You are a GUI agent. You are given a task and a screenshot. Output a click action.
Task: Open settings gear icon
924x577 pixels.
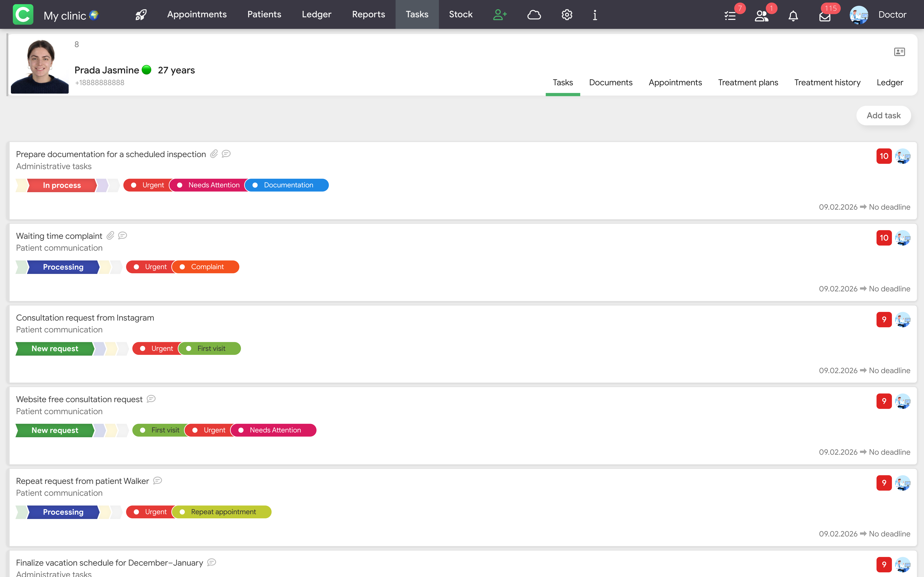pos(567,15)
